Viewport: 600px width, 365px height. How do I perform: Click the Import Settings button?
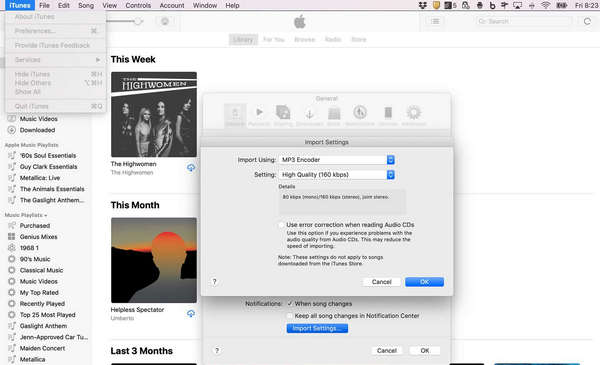pyautogui.click(x=317, y=328)
